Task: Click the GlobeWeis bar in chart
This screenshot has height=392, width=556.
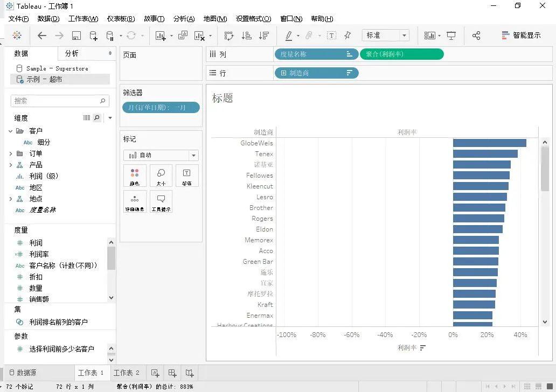Action: (489, 143)
